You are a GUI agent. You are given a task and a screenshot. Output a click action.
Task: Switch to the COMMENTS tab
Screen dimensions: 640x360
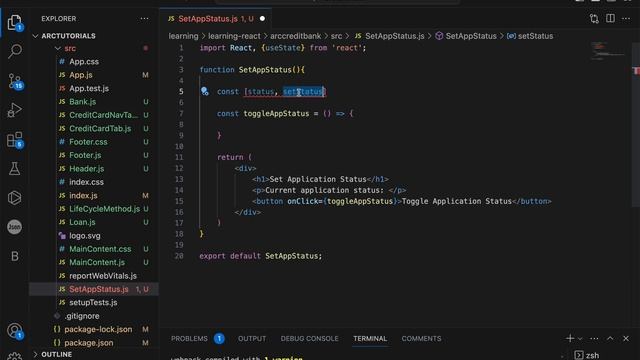[x=421, y=338]
